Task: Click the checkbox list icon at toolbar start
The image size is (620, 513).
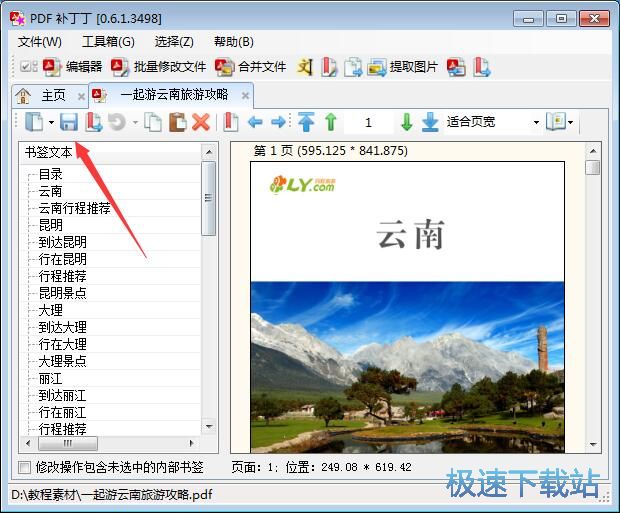Action: click(x=28, y=66)
